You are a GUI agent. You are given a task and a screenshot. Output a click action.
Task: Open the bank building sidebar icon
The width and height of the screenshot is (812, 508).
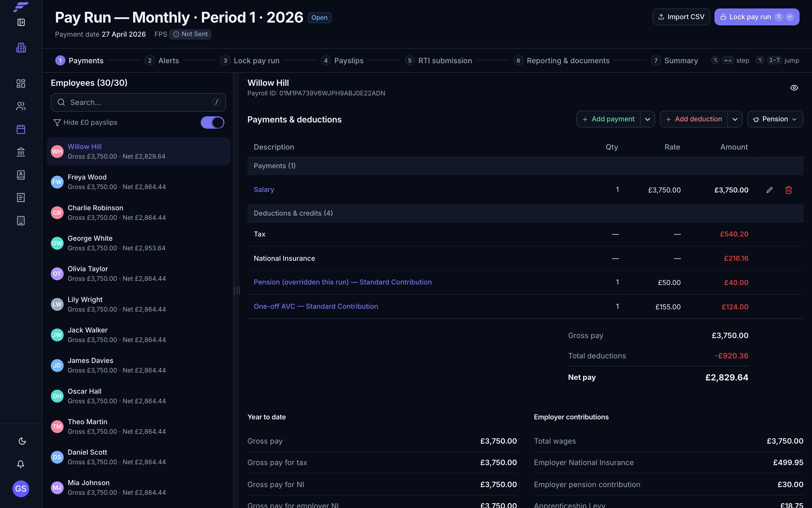(x=21, y=152)
